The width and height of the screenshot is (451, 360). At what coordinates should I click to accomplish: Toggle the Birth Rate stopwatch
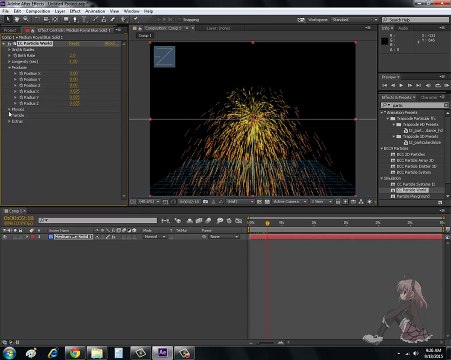point(15,56)
